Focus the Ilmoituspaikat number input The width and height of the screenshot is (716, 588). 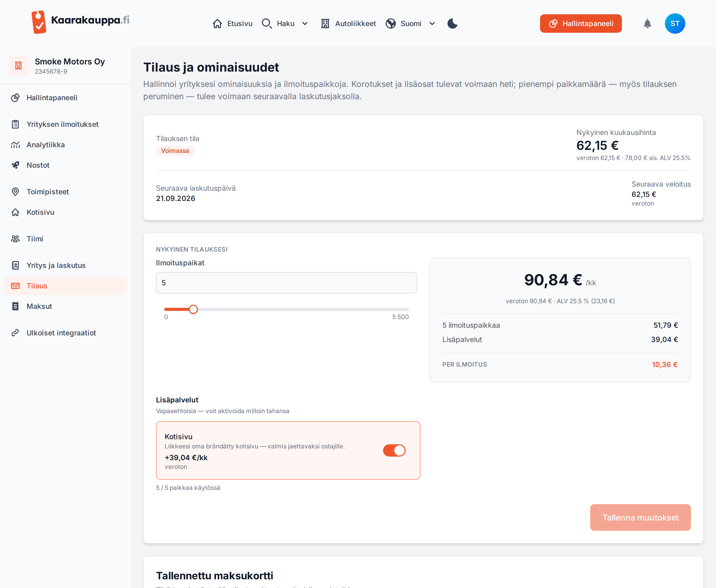[286, 283]
